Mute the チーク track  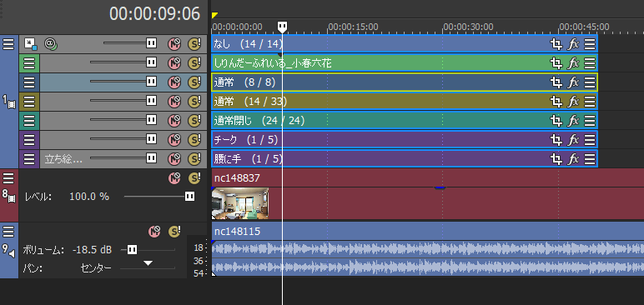coord(174,140)
